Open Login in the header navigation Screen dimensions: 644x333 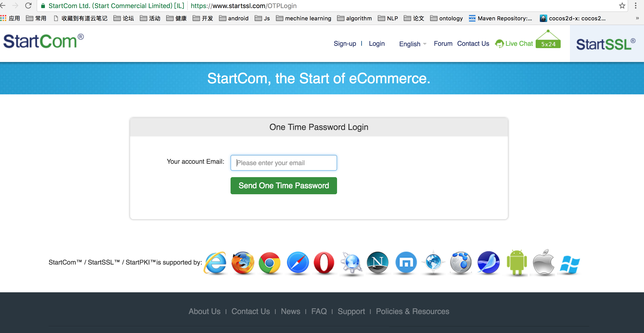coord(377,44)
